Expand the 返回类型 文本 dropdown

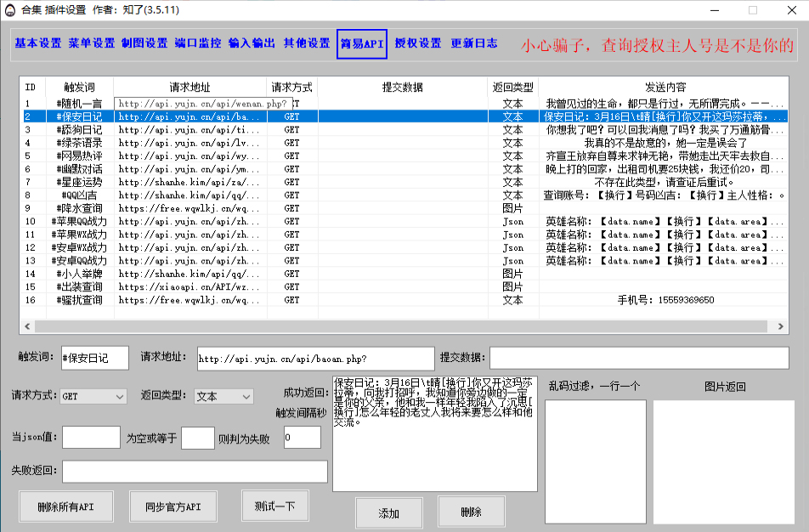pos(223,396)
